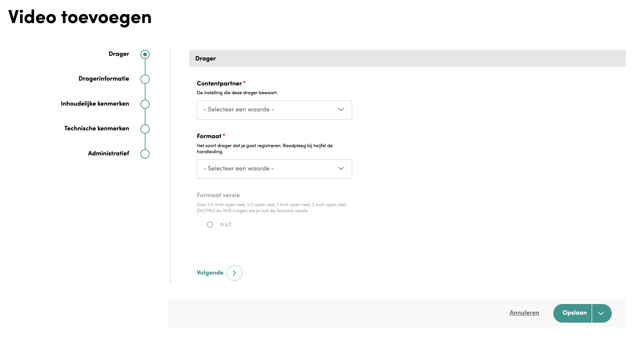The width and height of the screenshot is (644, 337).
Task: Go to the Drager step label
Action: click(119, 54)
